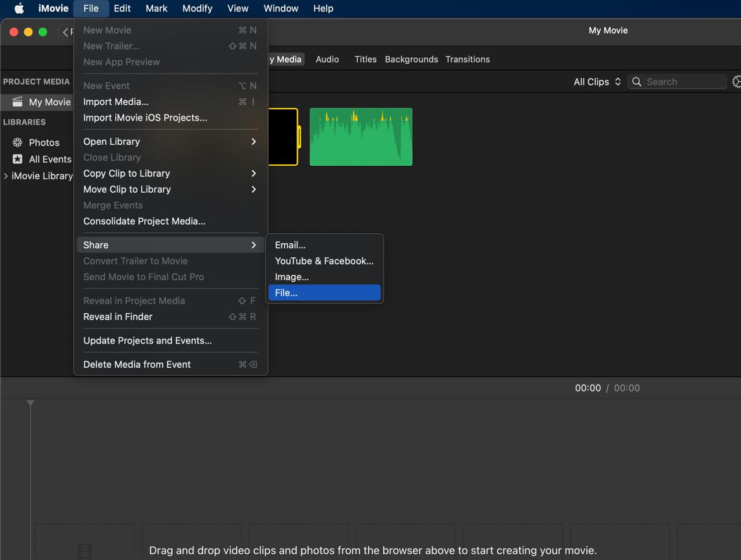This screenshot has width=741, height=560.
Task: Choose Delete Media from Event
Action: [170, 364]
